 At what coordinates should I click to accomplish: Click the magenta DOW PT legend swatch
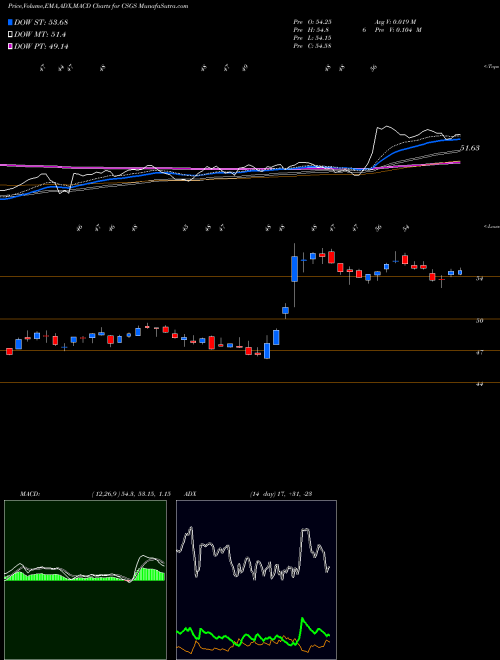(x=10, y=46)
